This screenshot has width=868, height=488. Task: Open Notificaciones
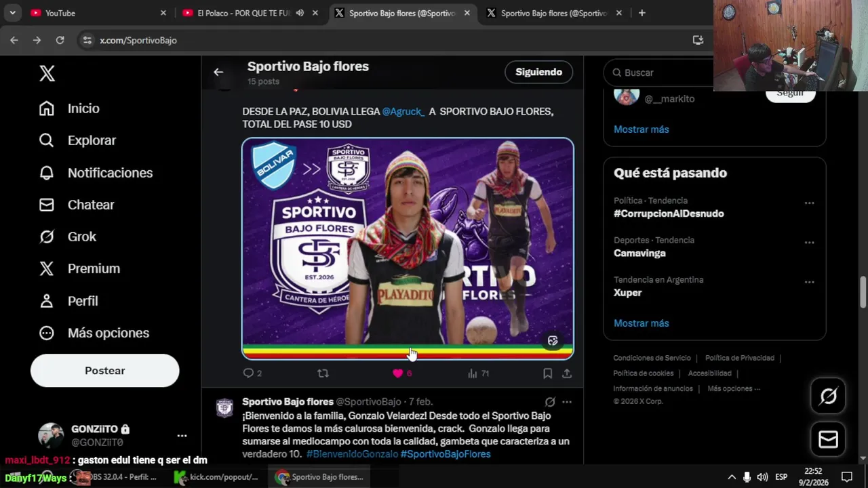pos(96,173)
